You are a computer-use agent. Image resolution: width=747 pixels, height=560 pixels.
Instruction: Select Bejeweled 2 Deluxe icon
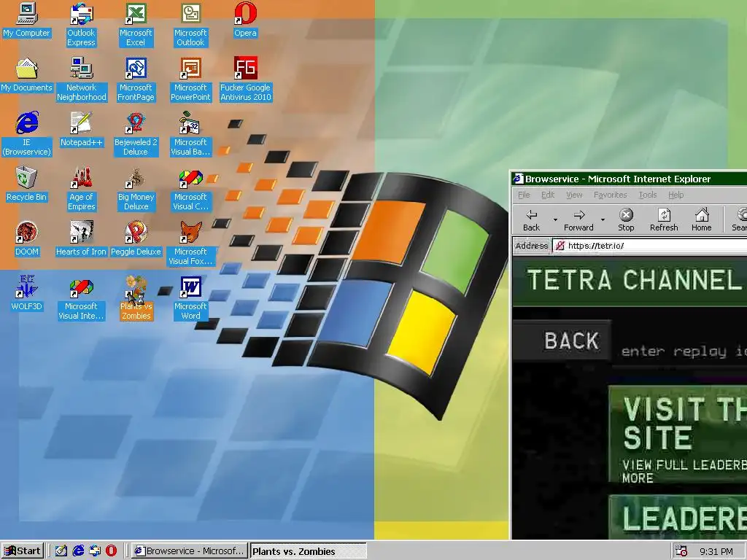136,133
